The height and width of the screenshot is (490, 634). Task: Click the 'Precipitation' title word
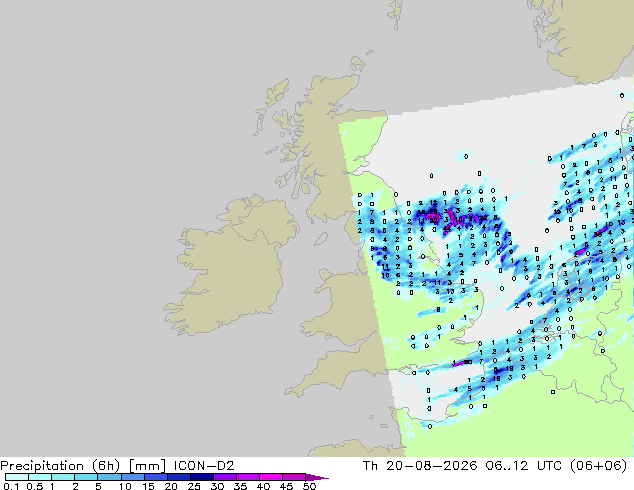click(42, 466)
